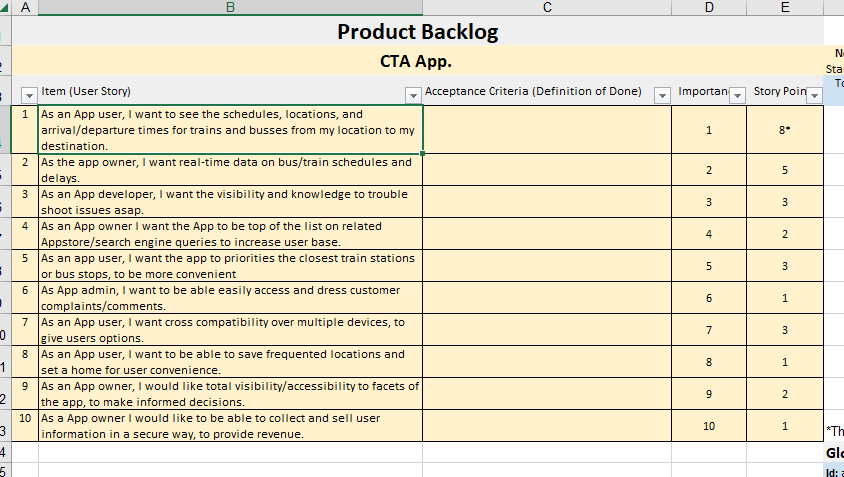Click importance cell with value 2

point(709,170)
